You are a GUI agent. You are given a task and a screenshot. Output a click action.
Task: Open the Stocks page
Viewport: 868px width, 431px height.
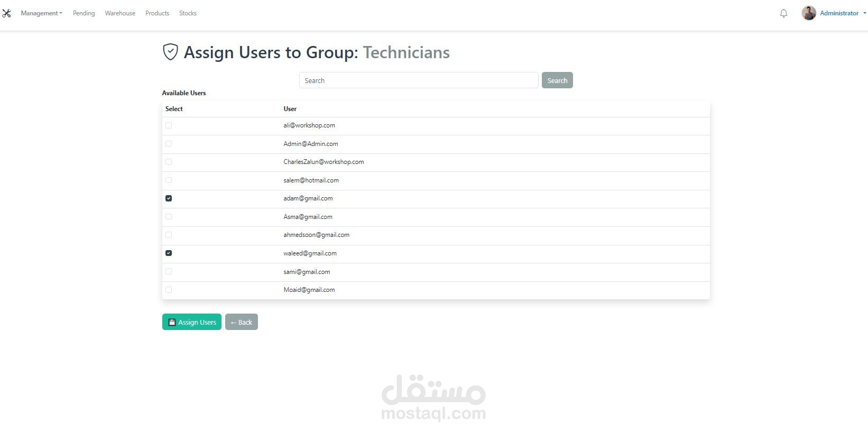pos(188,13)
